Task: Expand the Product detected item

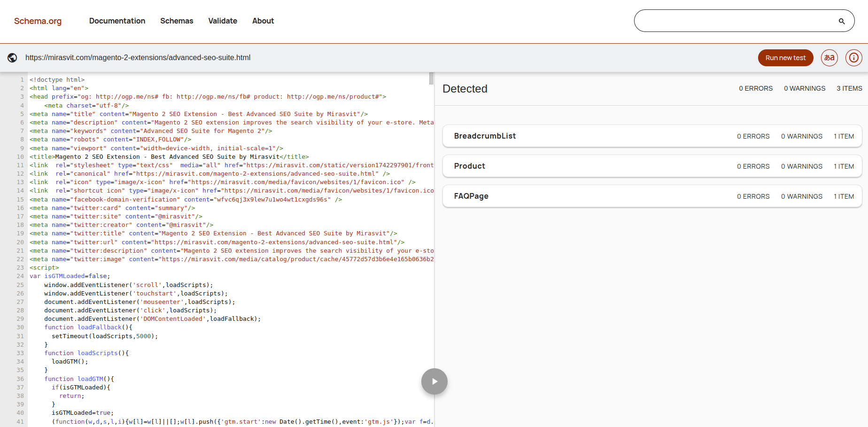Action: [469, 166]
